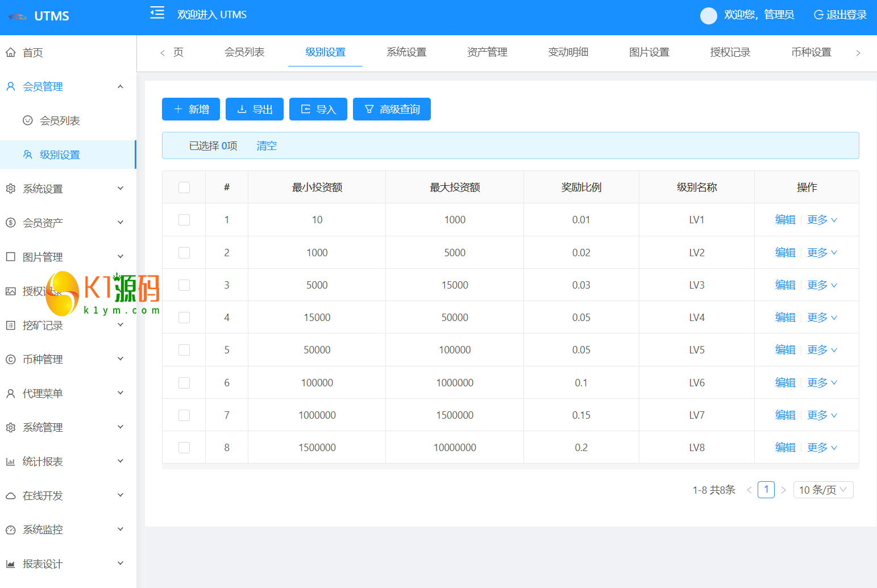Viewport: 877px width, 588px height.
Task: Click the home icon beside 首页
Action: [x=10, y=52]
